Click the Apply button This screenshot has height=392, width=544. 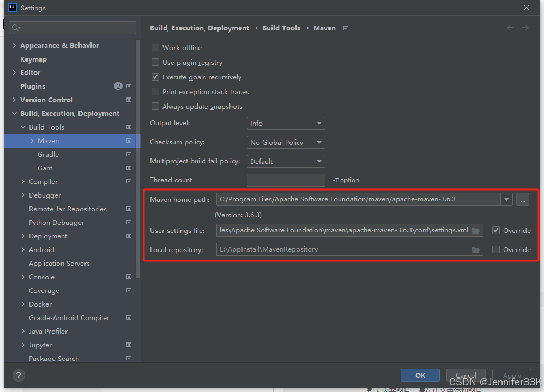pyautogui.click(x=512, y=375)
